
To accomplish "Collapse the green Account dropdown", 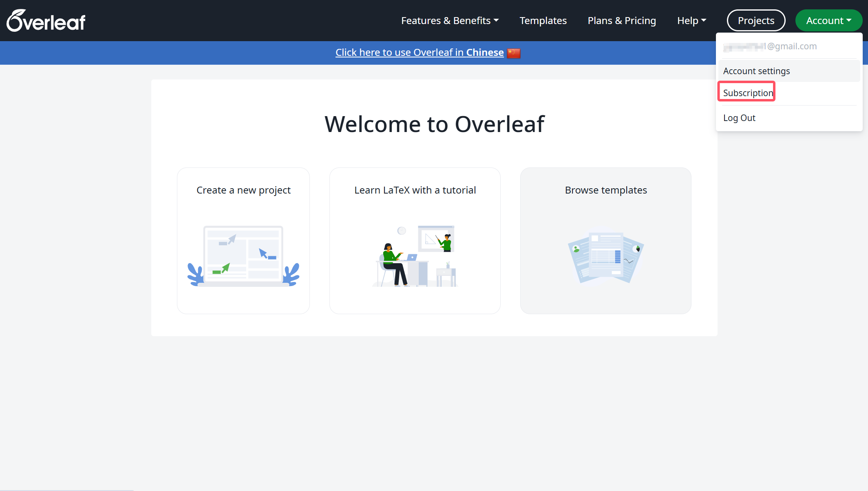I will coord(828,21).
